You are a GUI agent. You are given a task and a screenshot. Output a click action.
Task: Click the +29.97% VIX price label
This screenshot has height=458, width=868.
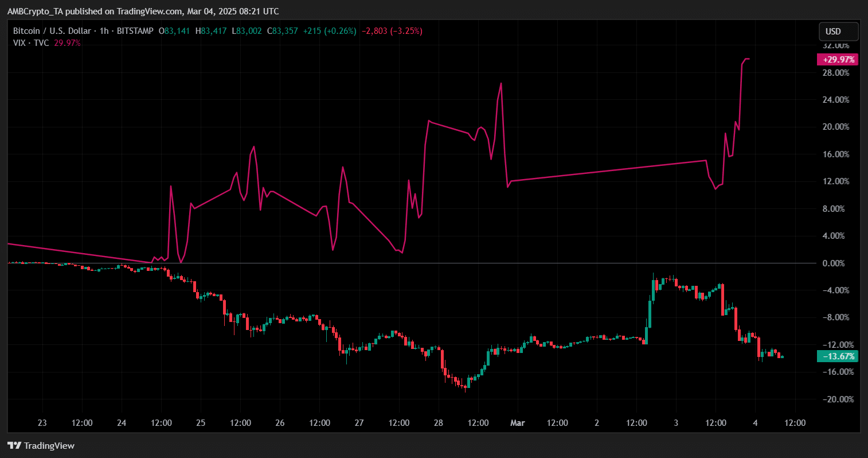click(x=838, y=60)
